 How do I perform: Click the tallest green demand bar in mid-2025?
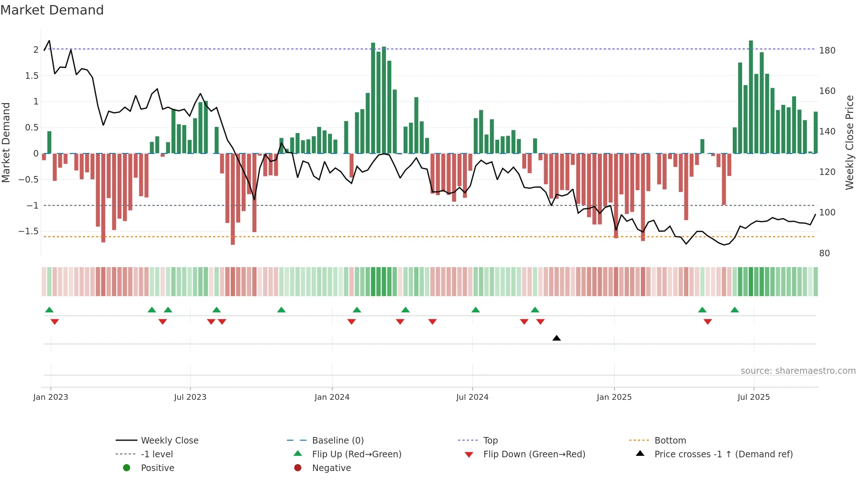(x=751, y=97)
